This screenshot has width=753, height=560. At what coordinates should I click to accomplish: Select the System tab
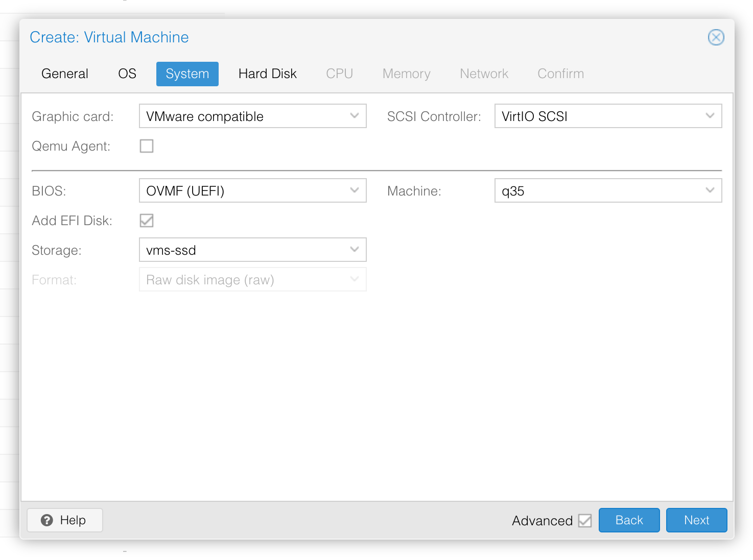point(187,74)
